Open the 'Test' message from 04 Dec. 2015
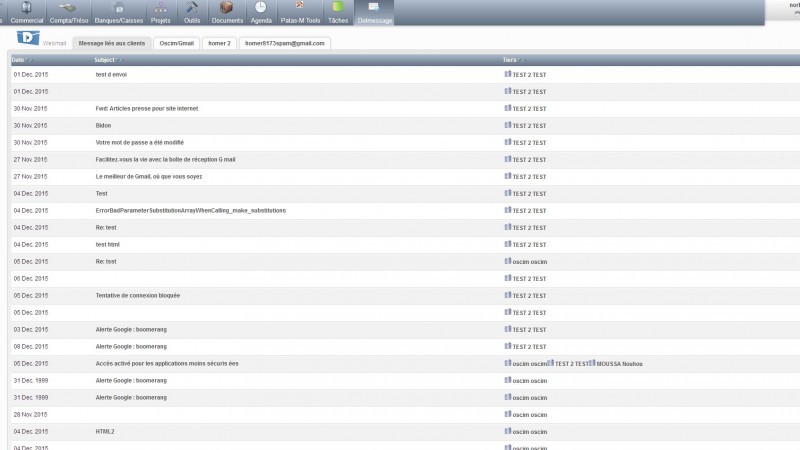Image resolution: width=800 pixels, height=450 pixels. (x=102, y=194)
